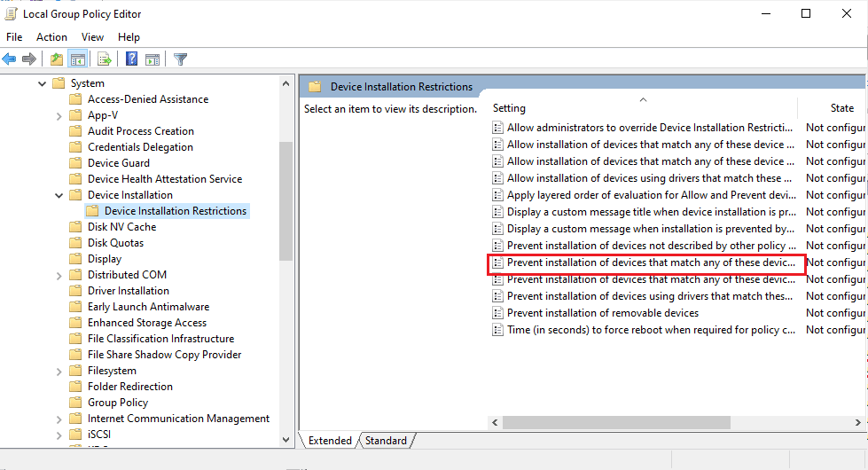Expand the Distributed COM tree node

[59, 275]
